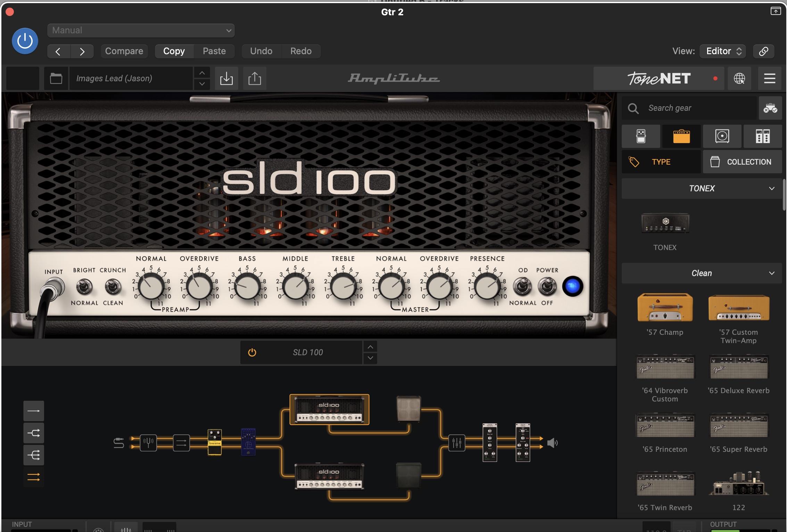The image size is (787, 532).
Task: Click the share preset upload icon
Action: tap(255, 78)
